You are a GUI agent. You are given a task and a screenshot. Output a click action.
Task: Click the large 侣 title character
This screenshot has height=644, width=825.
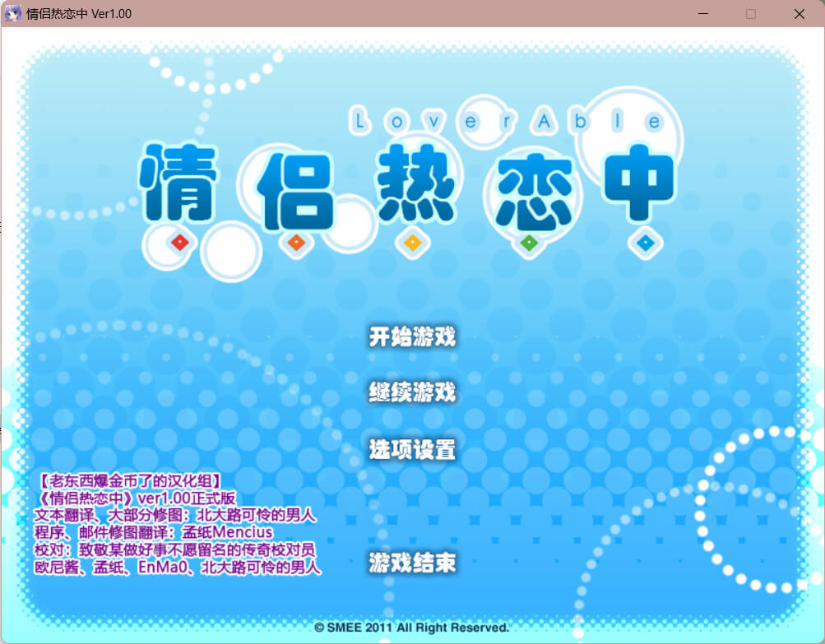pos(296,188)
